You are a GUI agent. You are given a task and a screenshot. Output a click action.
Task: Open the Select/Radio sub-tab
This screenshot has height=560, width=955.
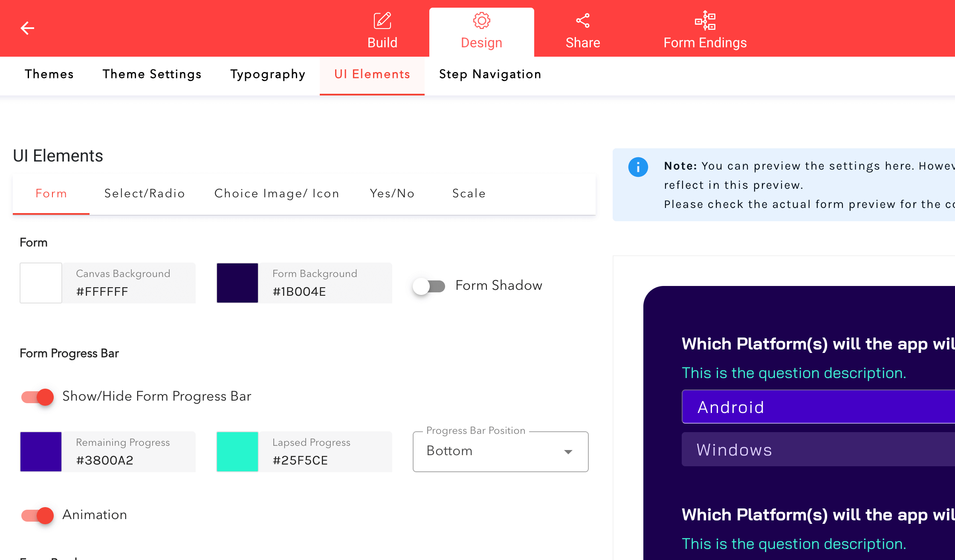[145, 193]
